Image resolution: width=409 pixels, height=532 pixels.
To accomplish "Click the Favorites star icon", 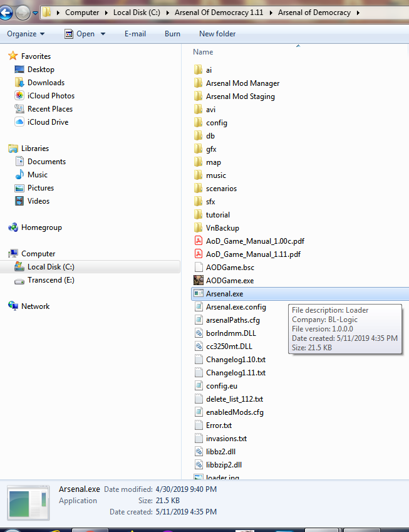I will [13, 56].
